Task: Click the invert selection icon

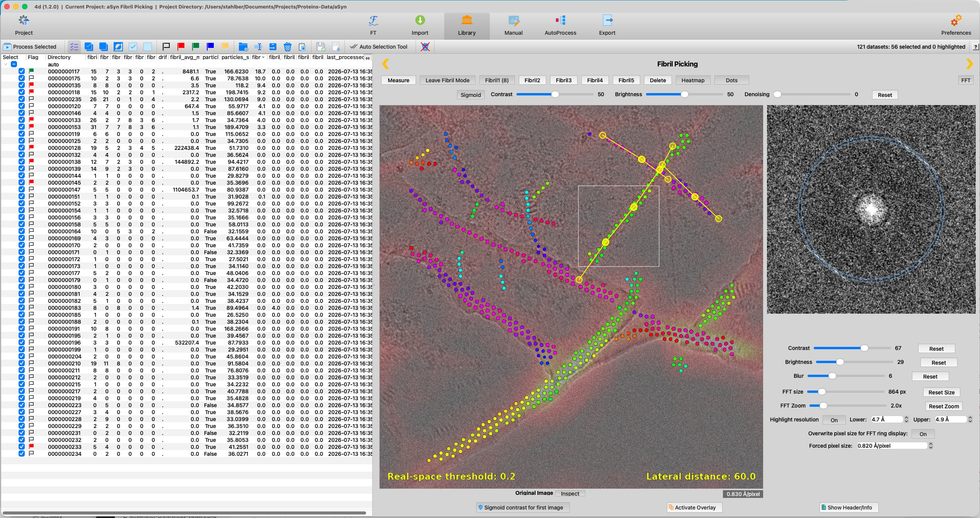Action: pos(118,47)
